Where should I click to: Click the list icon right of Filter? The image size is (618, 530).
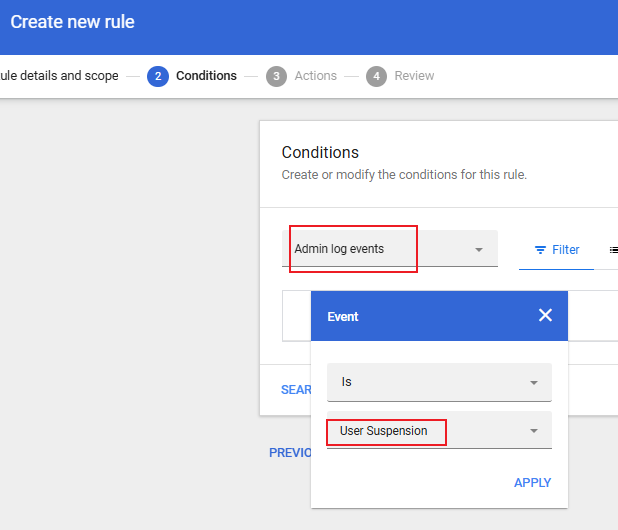(613, 250)
